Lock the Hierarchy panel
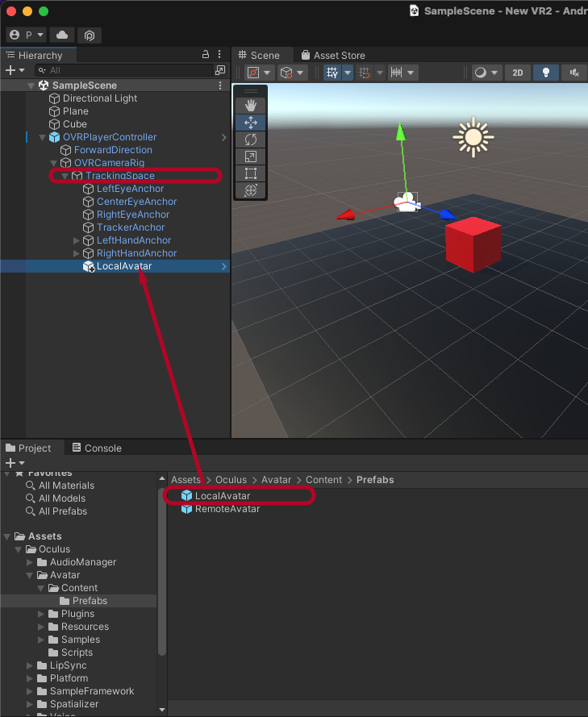The image size is (588, 717). tap(206, 54)
